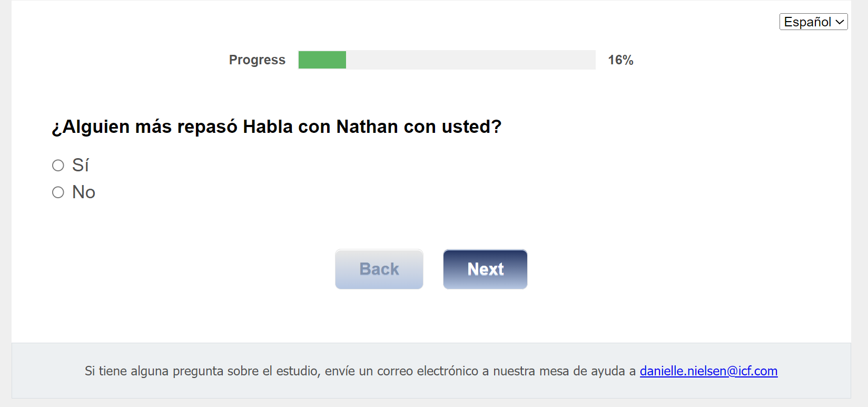Click the question heading about Habla con Nathan
The width and height of the screenshot is (868, 407).
(277, 127)
